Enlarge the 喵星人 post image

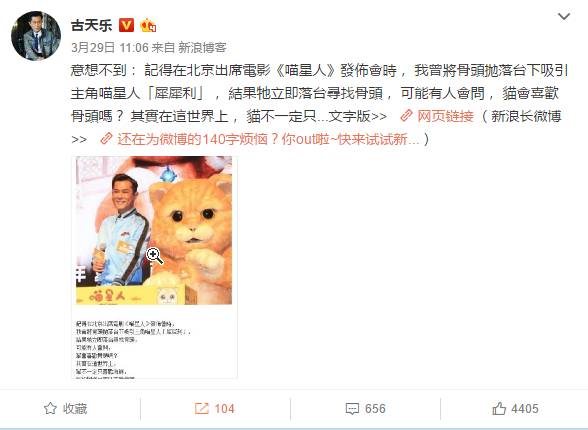154,267
